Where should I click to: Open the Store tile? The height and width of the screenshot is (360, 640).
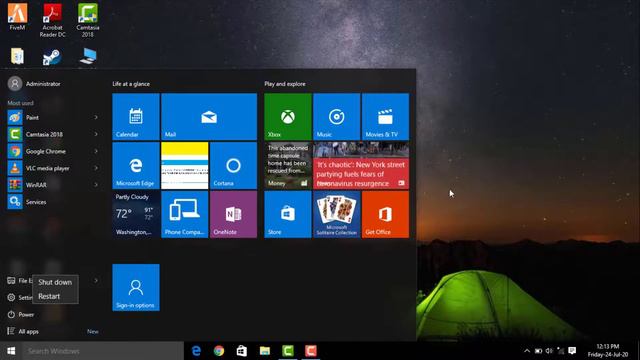pos(288,214)
